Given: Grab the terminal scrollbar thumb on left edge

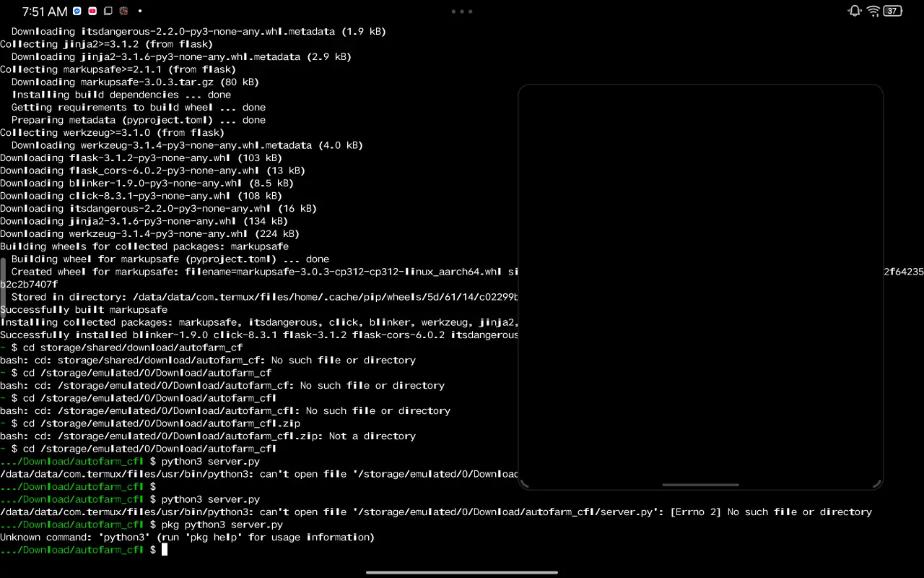Looking at the screenshot, I should [x=3, y=288].
